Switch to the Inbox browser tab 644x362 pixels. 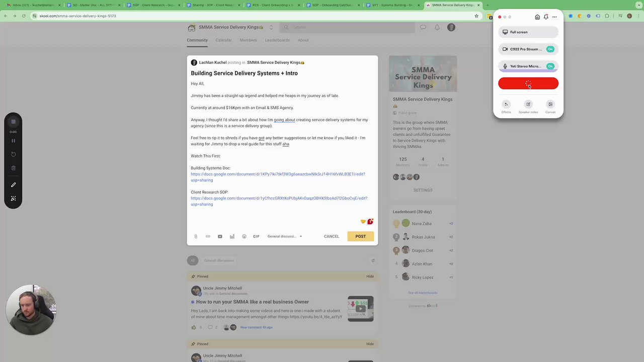33,5
